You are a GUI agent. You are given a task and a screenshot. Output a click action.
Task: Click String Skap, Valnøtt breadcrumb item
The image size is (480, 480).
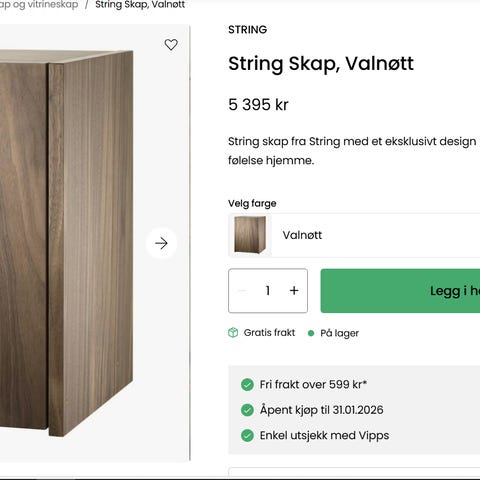coord(140,5)
